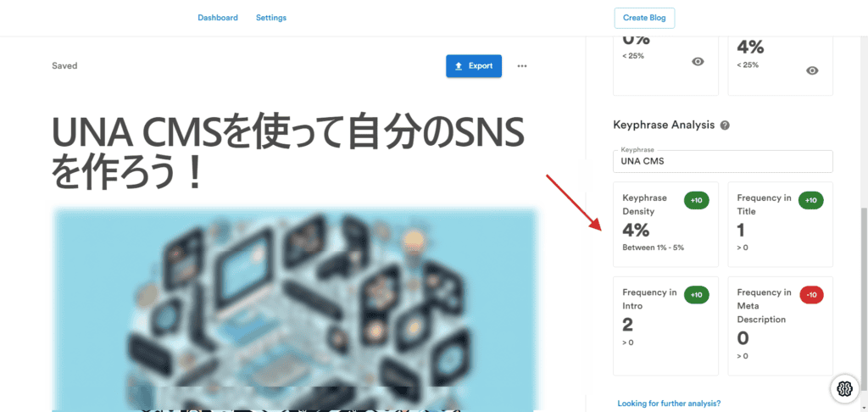
Task: Toggle eye icon in the 4% <25% card
Action: point(812,70)
